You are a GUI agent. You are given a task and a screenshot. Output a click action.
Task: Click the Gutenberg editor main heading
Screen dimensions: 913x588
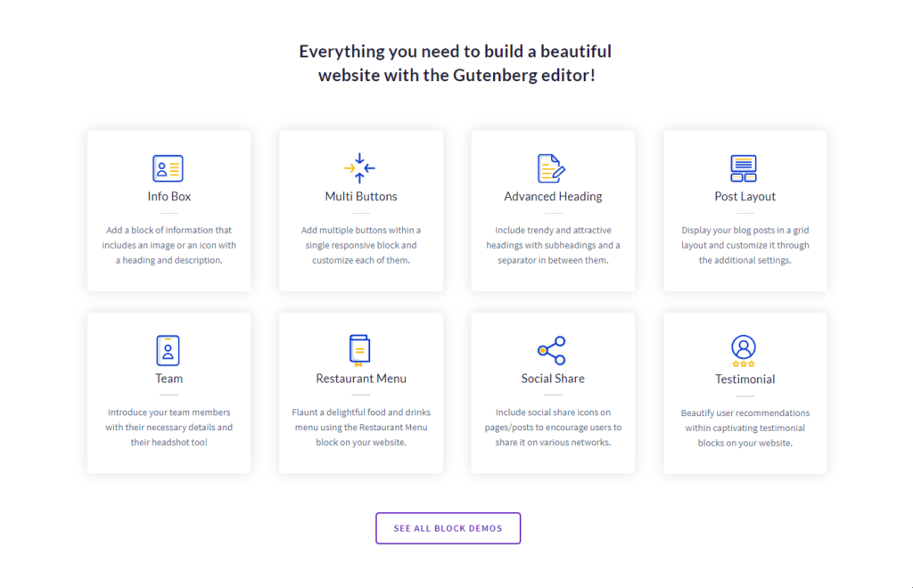(456, 63)
